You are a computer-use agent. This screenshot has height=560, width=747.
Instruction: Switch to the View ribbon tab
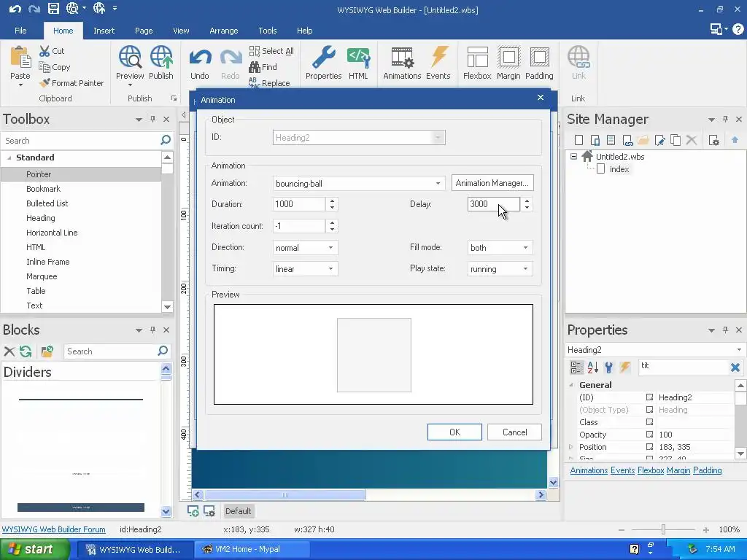pyautogui.click(x=181, y=31)
